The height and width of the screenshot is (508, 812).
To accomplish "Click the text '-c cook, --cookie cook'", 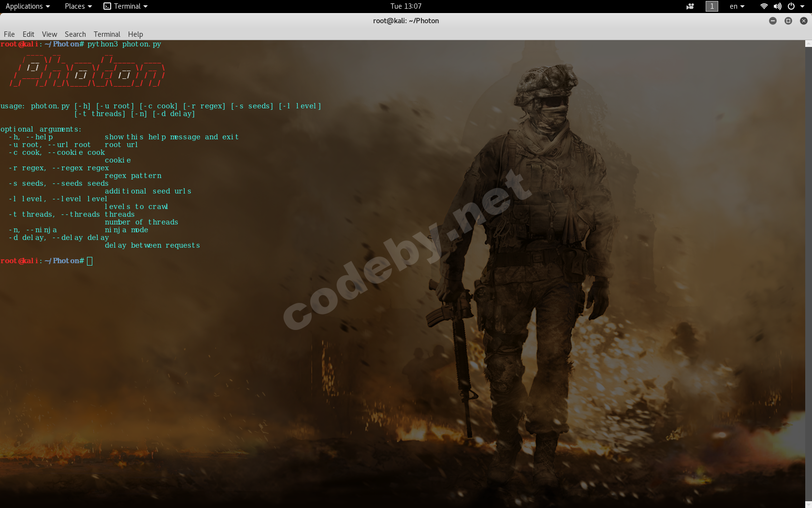I will (57, 152).
